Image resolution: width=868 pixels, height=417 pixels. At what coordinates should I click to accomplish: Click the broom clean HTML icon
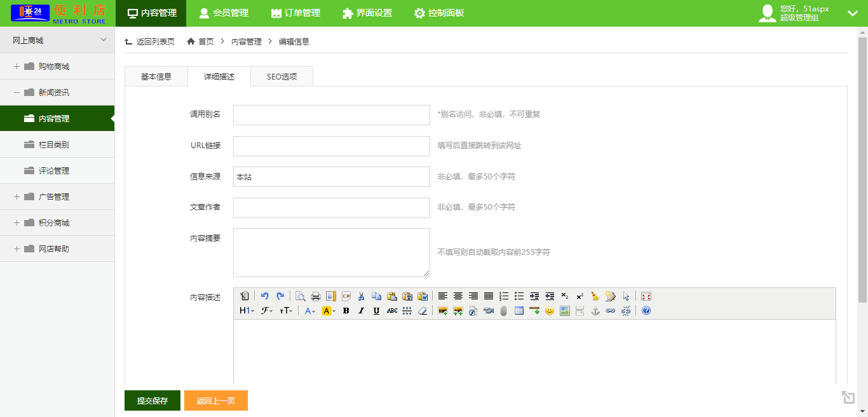click(595, 296)
